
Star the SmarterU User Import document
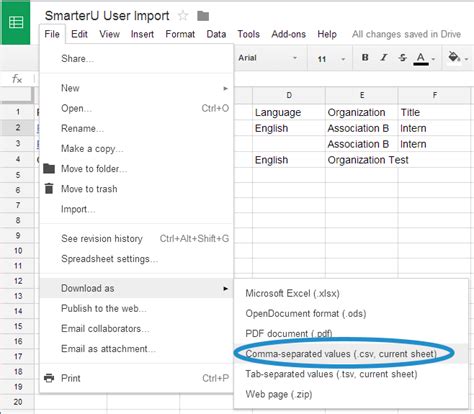coord(183,15)
